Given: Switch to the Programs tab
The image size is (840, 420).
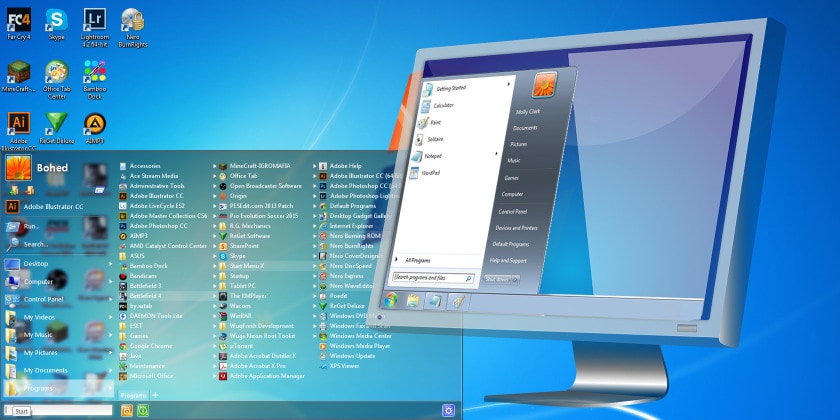Looking at the screenshot, I should point(133,395).
